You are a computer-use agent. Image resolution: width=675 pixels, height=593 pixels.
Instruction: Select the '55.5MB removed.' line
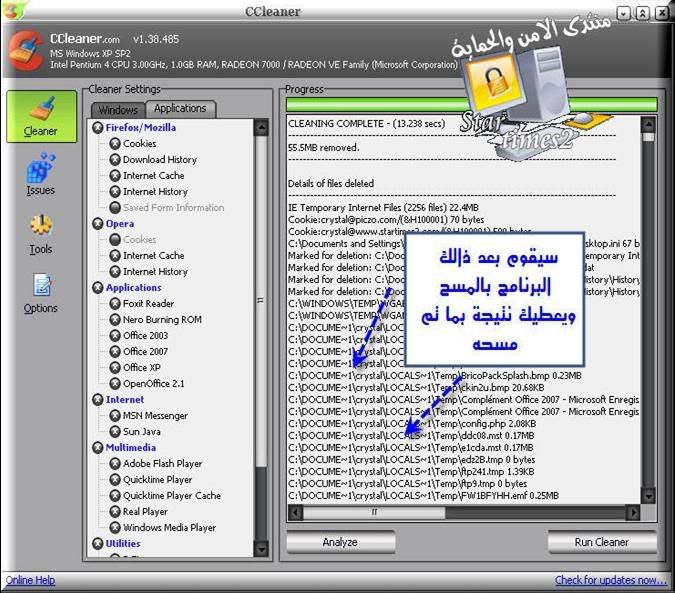point(323,148)
